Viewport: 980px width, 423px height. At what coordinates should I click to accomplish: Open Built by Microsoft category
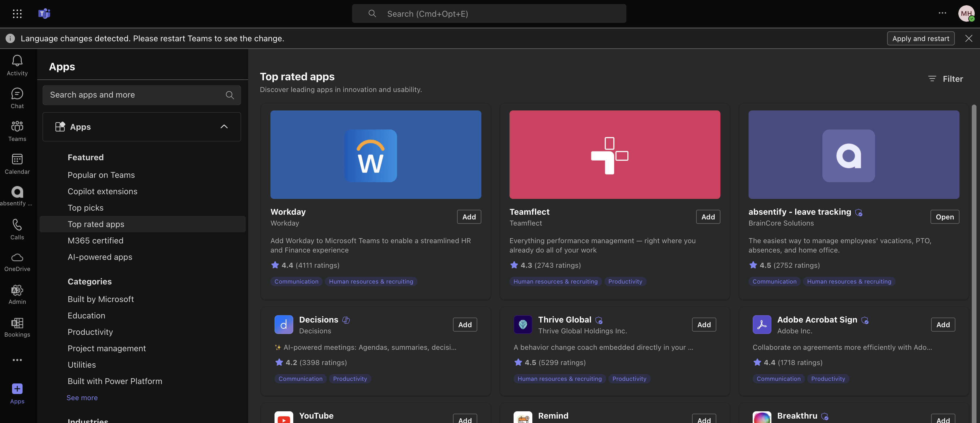(101, 299)
